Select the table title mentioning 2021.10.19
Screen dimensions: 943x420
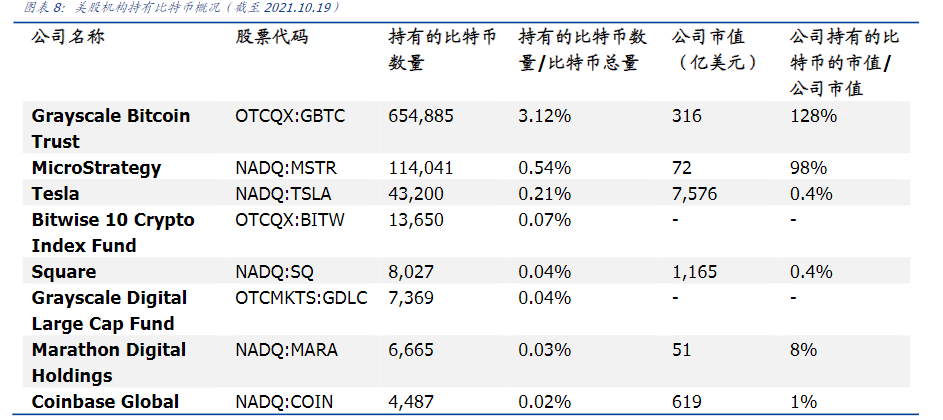click(181, 8)
